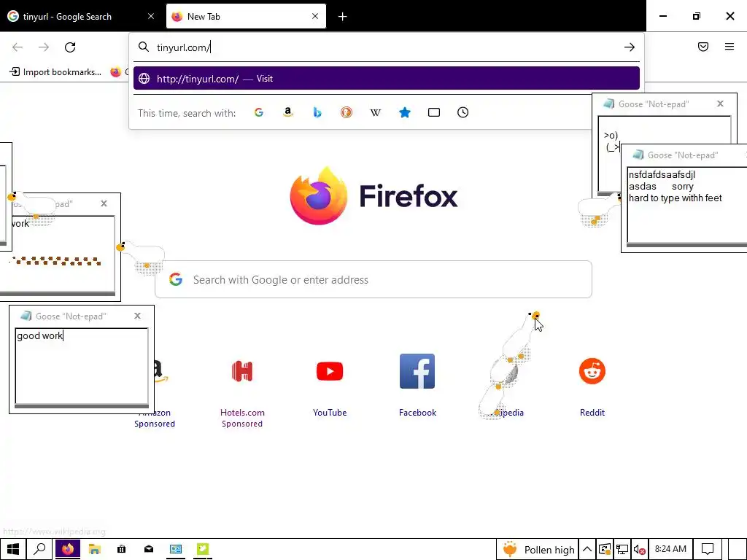Click the Firefox taskbar icon
Viewport: 747px width, 560px height.
(68, 550)
